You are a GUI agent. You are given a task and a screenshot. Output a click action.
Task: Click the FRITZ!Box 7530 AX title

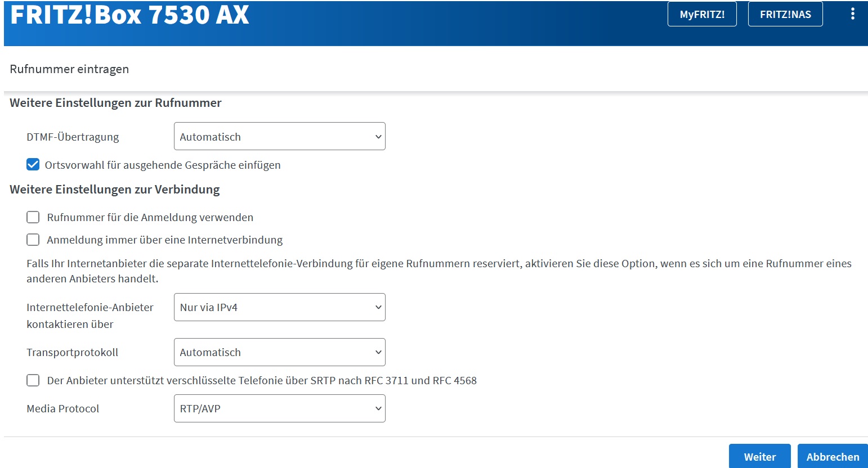pyautogui.click(x=129, y=14)
